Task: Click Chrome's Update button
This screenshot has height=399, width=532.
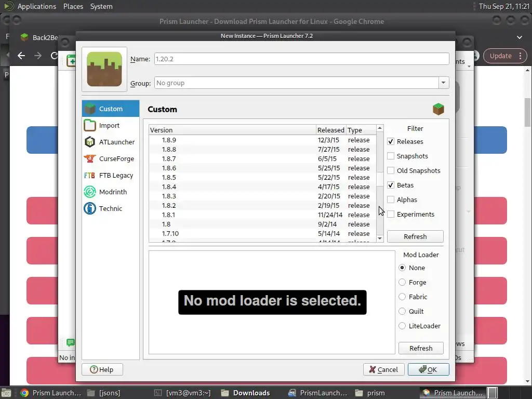Action: (500, 56)
